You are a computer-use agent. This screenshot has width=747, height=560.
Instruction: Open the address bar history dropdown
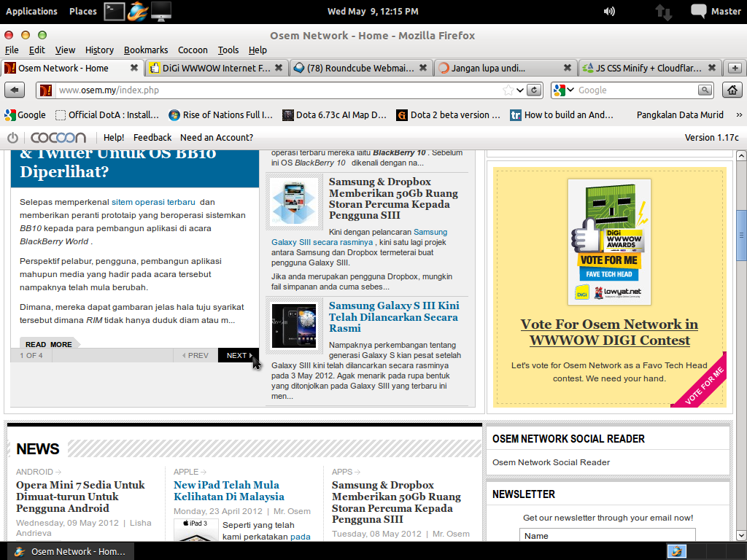pyautogui.click(x=520, y=90)
